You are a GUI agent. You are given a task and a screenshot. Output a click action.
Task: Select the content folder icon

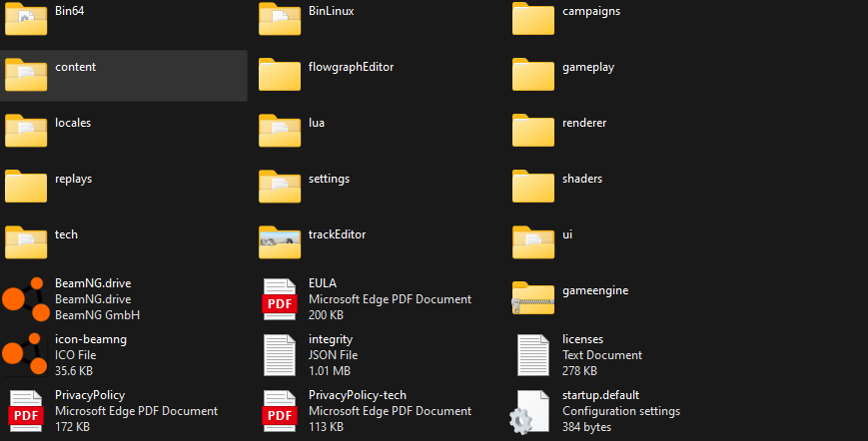(x=26, y=75)
